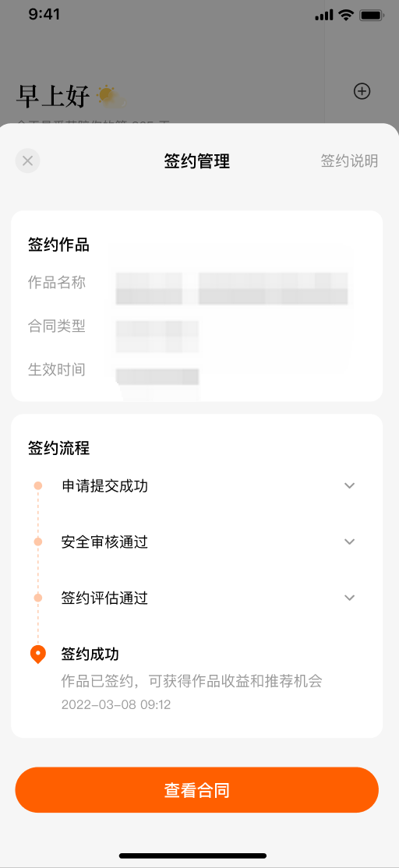Open the 签约说明 link
The width and height of the screenshot is (399, 868).
pyautogui.click(x=349, y=161)
